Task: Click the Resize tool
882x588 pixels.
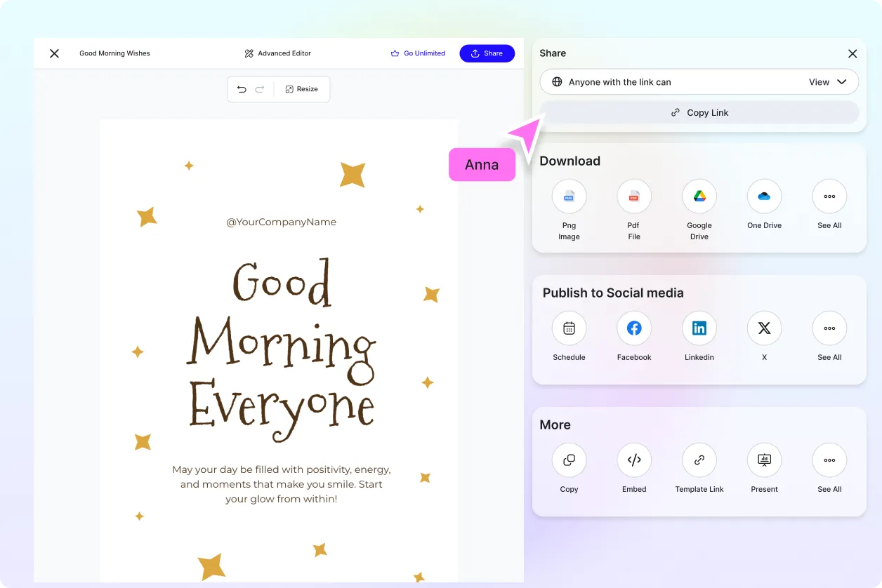Action: pyautogui.click(x=302, y=89)
